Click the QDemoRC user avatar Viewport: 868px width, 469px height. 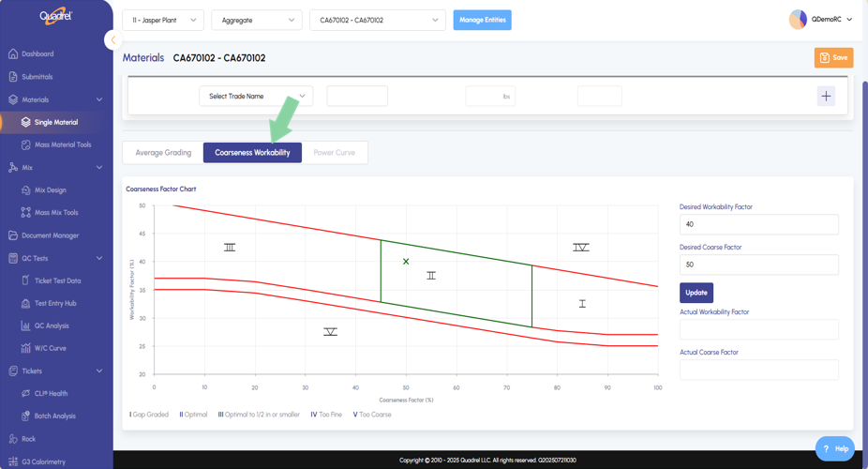click(x=798, y=20)
